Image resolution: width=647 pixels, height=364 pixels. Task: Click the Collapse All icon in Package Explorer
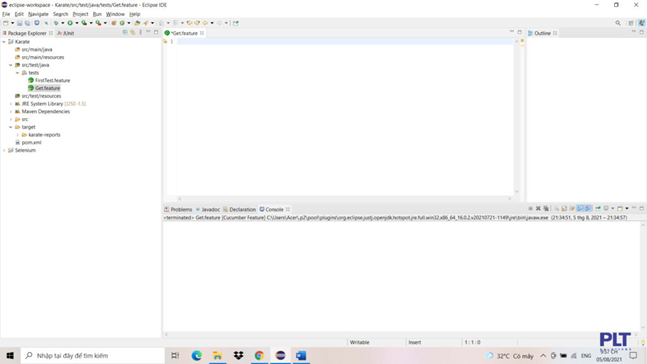click(125, 32)
